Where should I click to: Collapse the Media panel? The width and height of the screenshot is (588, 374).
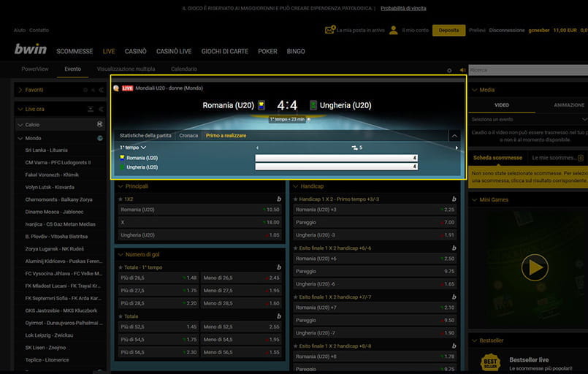pyautogui.click(x=474, y=90)
